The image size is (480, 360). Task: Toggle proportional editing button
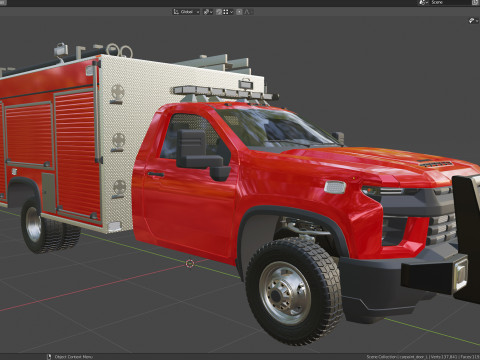[239, 12]
